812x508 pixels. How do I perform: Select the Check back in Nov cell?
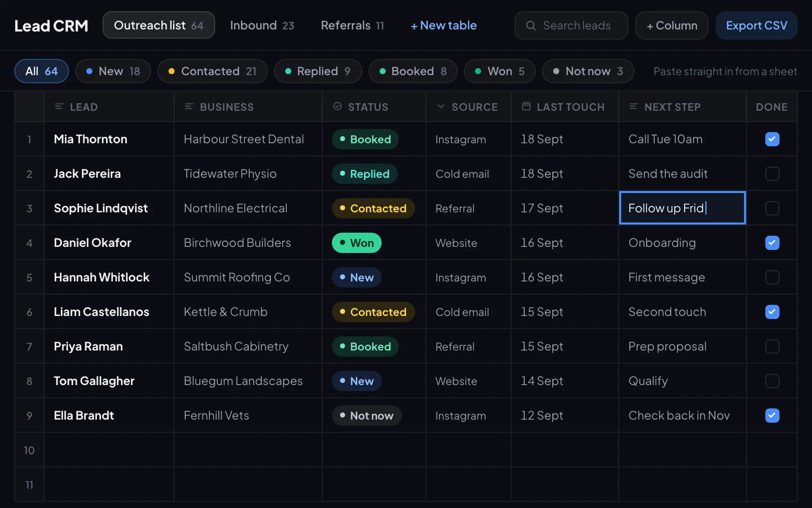click(683, 416)
